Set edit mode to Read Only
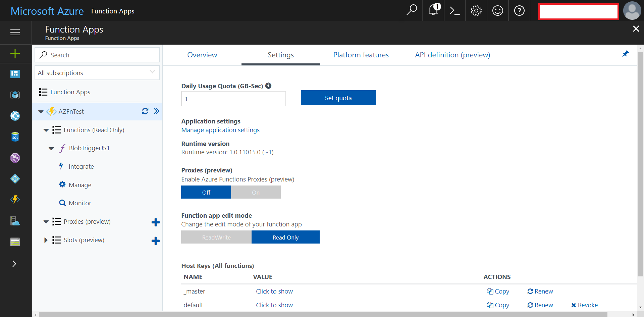The width and height of the screenshot is (644, 317). click(x=285, y=237)
